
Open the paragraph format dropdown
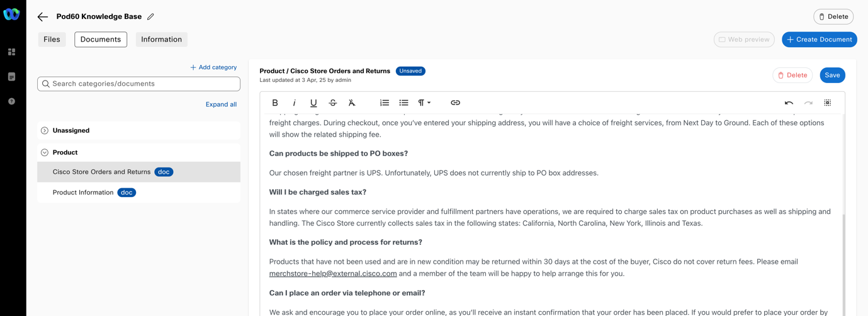click(424, 103)
